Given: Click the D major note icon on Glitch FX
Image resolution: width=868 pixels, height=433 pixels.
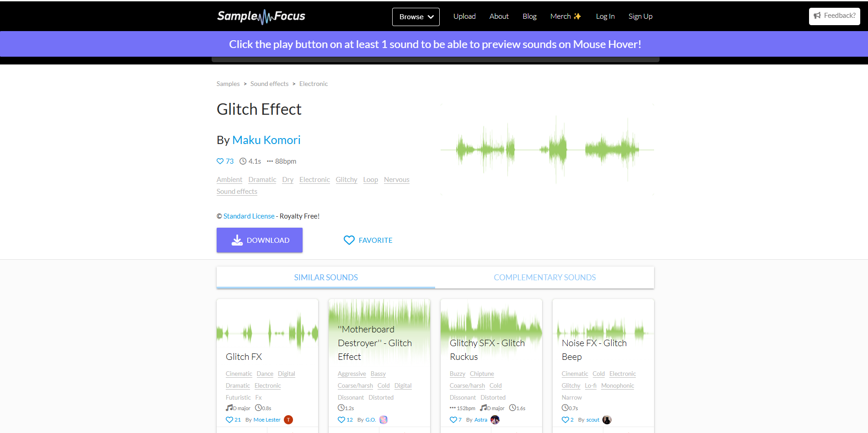Looking at the screenshot, I should (230, 408).
